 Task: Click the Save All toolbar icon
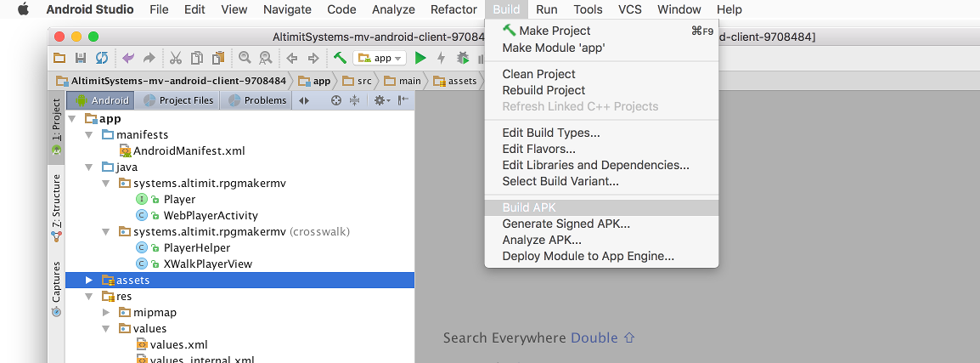tap(81, 58)
